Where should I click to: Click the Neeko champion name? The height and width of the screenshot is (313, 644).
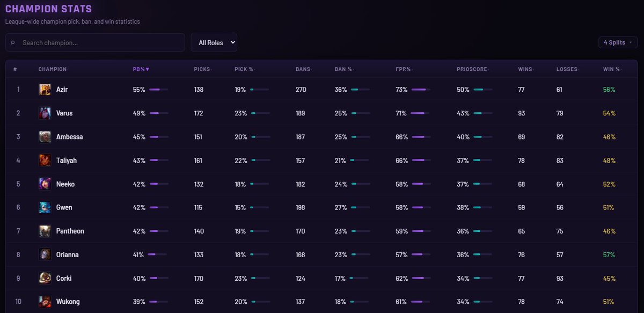click(x=65, y=184)
